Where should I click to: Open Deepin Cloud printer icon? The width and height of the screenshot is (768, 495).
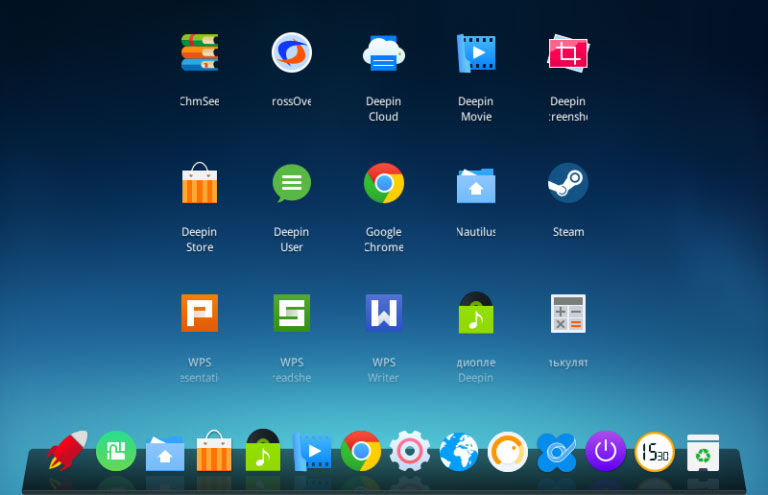384,53
